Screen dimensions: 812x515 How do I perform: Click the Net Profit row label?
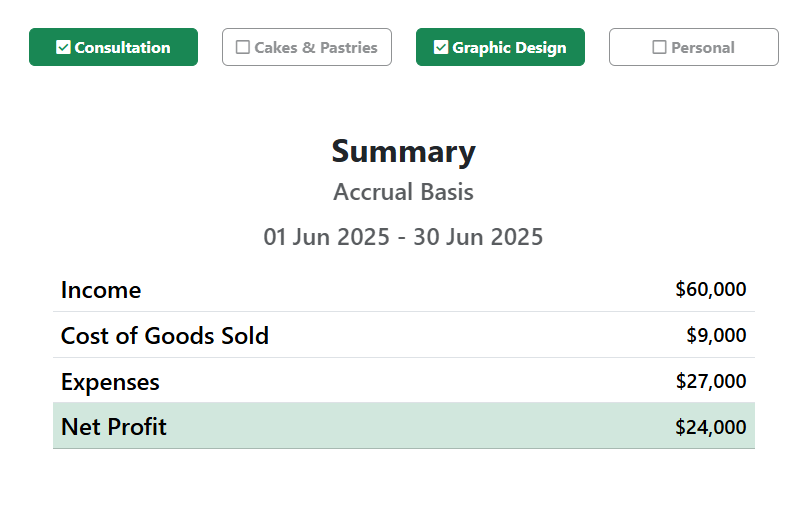tap(114, 427)
